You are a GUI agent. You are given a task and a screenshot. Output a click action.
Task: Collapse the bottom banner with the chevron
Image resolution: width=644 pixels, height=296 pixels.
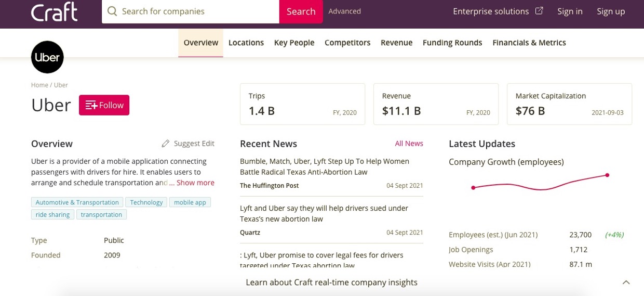(626, 282)
